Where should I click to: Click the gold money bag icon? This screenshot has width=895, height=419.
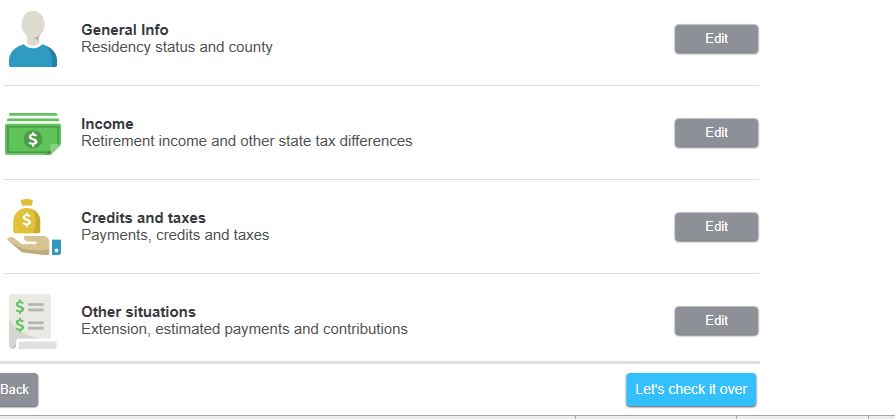pos(29,215)
